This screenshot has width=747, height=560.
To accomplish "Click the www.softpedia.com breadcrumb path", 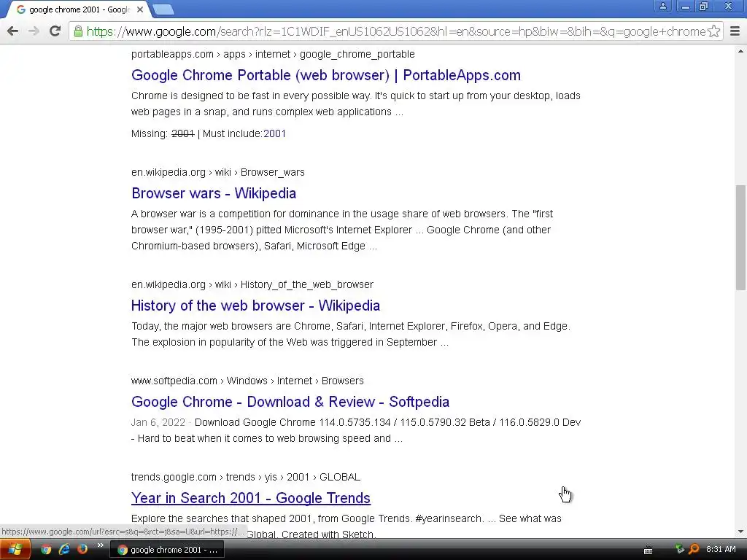I will click(x=247, y=381).
